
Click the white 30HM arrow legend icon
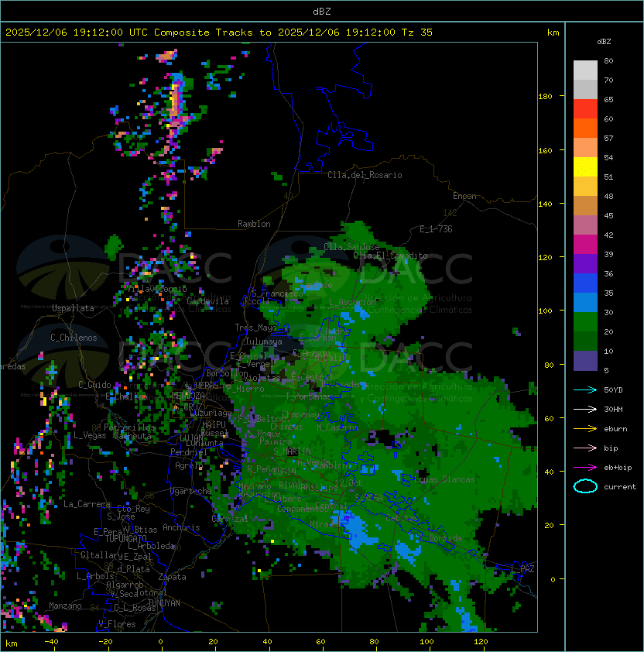click(x=585, y=409)
